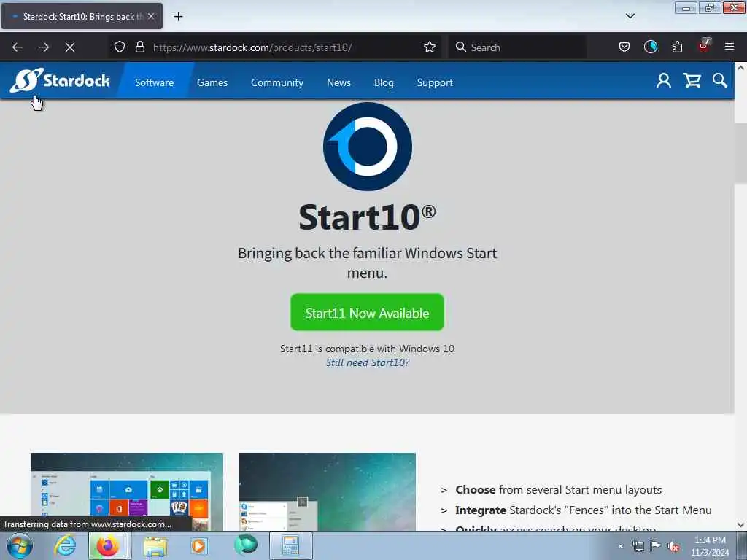Viewport: 747px width, 560px height.
Task: Open the Extensions puzzle icon
Action: (x=677, y=47)
